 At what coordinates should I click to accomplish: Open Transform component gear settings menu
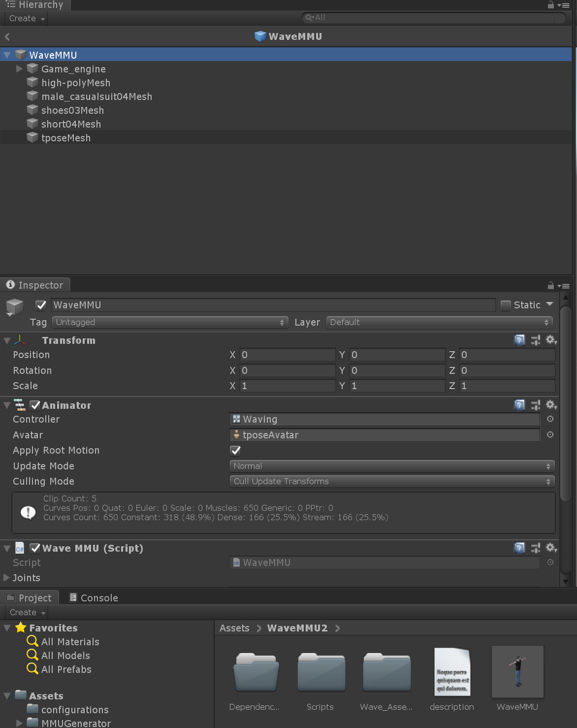point(551,340)
